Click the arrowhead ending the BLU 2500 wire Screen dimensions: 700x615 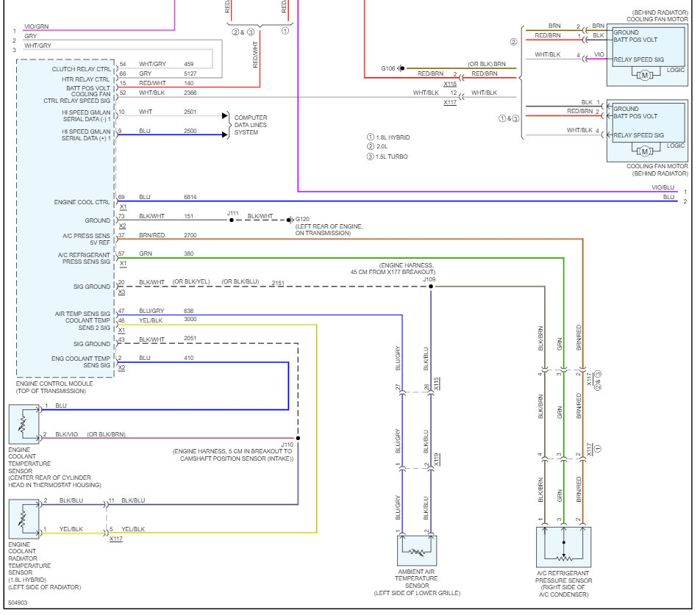point(225,134)
